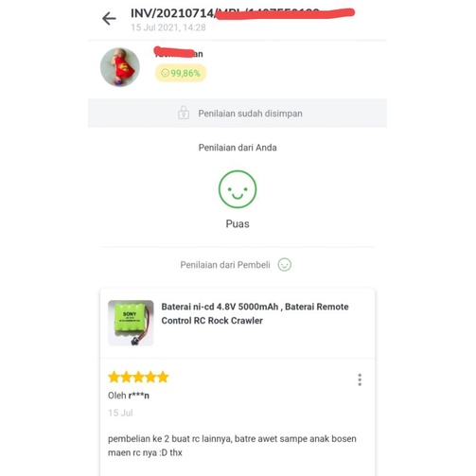The image size is (476, 476).
Task: Tap the 99,86% reputation badge
Action: coord(181,73)
